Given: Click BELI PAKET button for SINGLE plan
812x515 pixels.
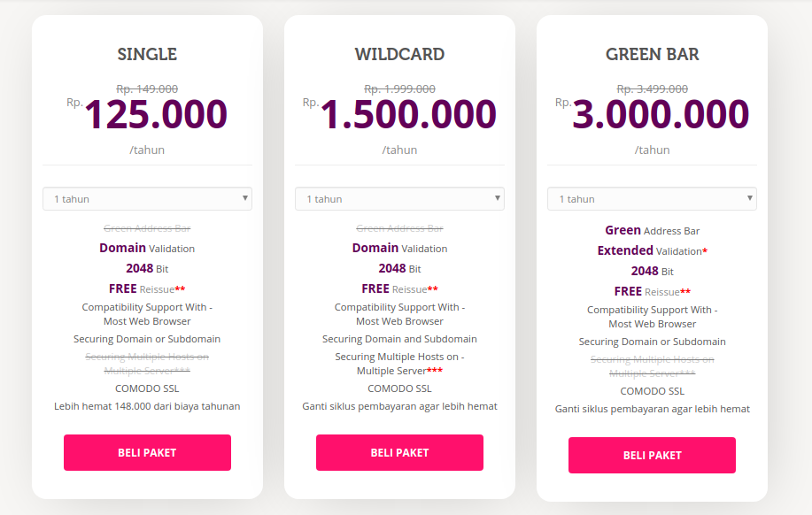Looking at the screenshot, I should click(x=147, y=452).
